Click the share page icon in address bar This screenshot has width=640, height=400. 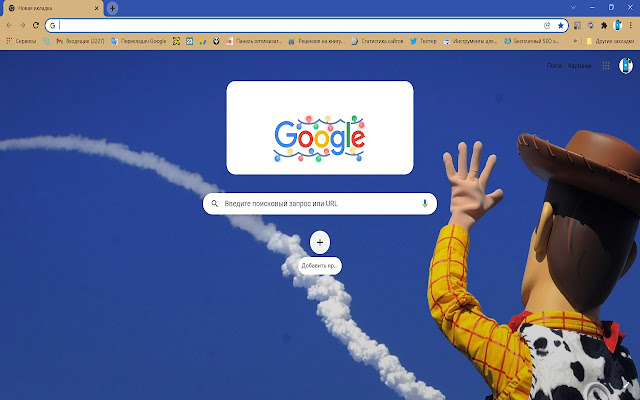point(547,25)
